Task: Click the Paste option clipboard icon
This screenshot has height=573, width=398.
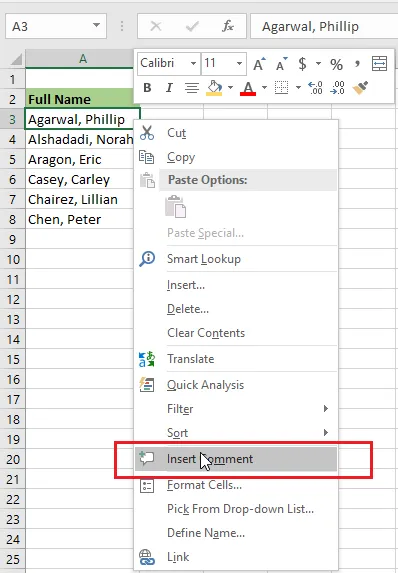Action: pos(176,206)
